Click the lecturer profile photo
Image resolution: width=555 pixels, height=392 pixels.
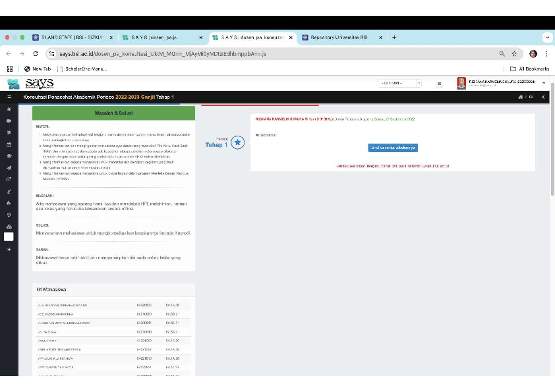(461, 83)
